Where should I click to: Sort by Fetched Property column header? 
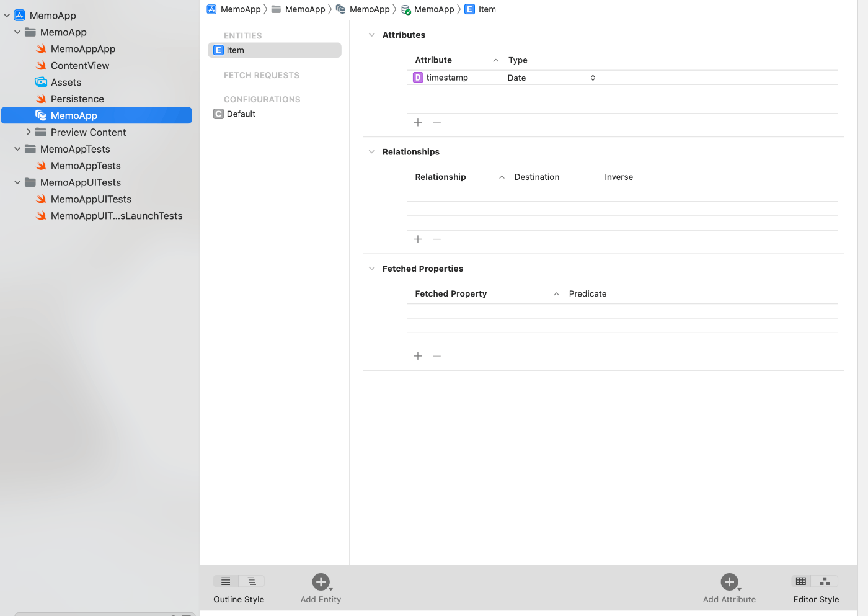pos(451,293)
